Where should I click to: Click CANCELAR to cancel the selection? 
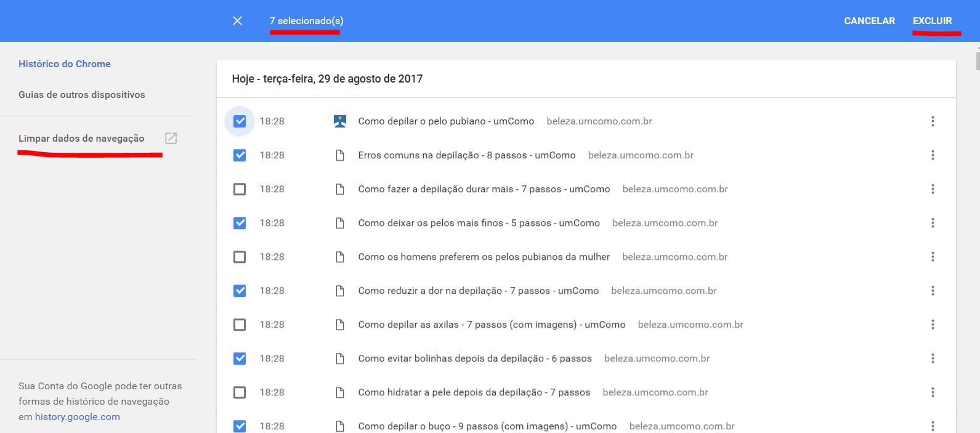869,21
